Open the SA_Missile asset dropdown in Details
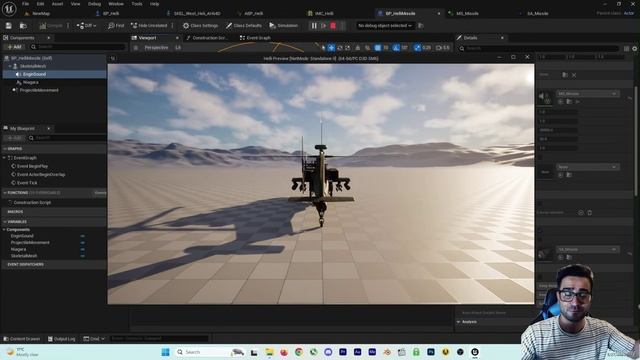 (x=588, y=249)
